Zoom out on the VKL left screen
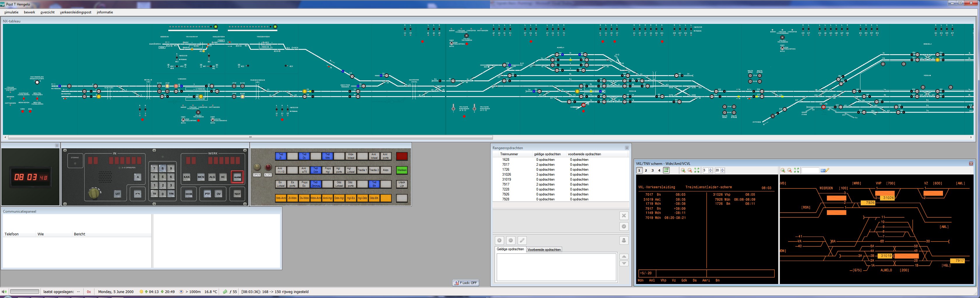 tap(690, 170)
